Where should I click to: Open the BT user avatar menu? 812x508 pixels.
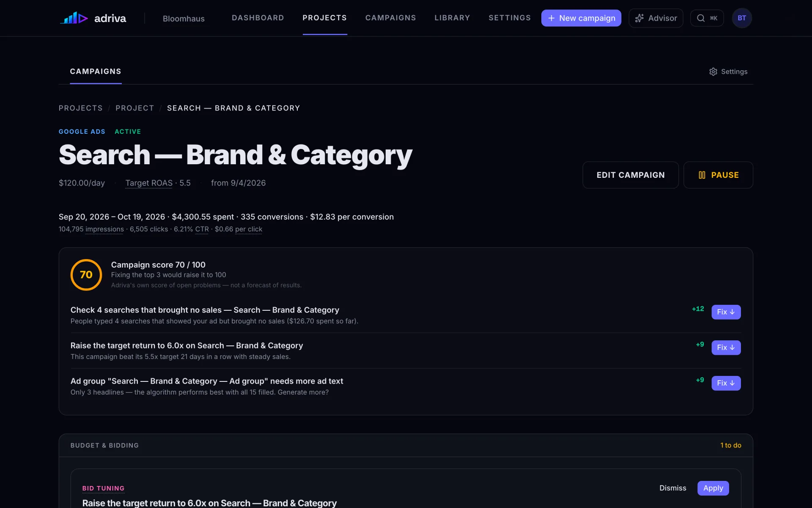pos(742,18)
